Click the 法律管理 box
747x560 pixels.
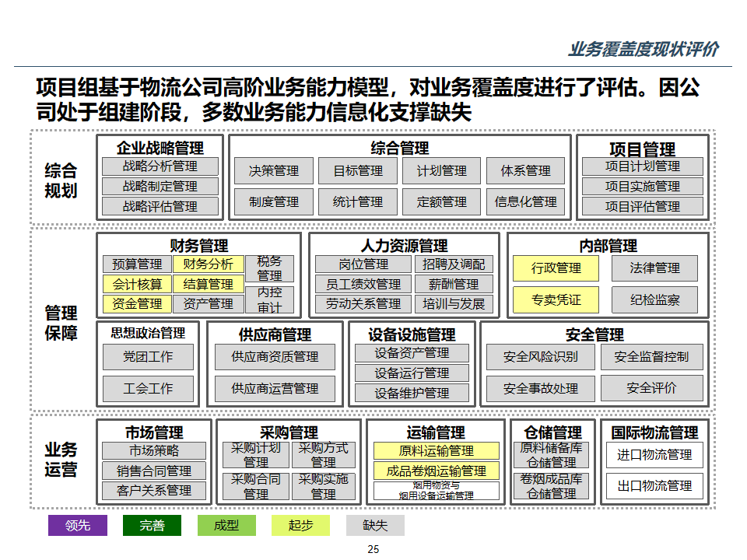coord(654,268)
